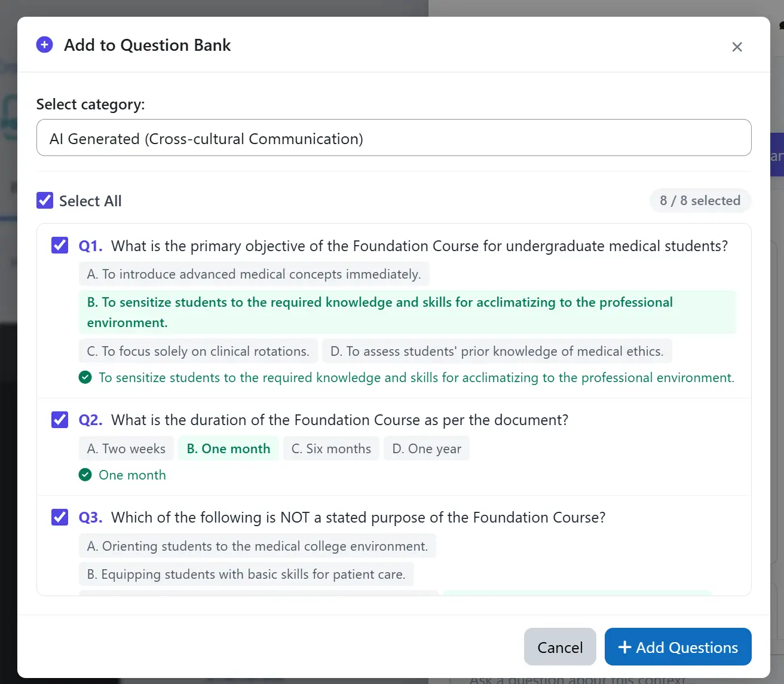Uncheck the Select All checkbox
Viewport: 784px width, 684px height.
45,200
